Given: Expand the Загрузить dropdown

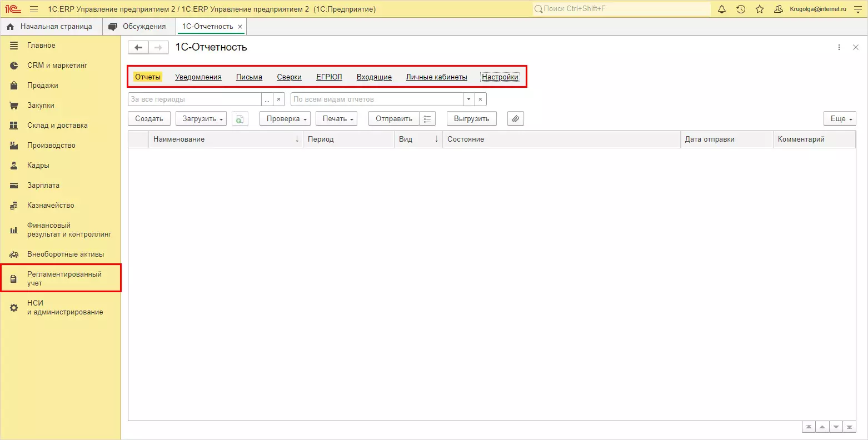Looking at the screenshot, I should click(201, 119).
